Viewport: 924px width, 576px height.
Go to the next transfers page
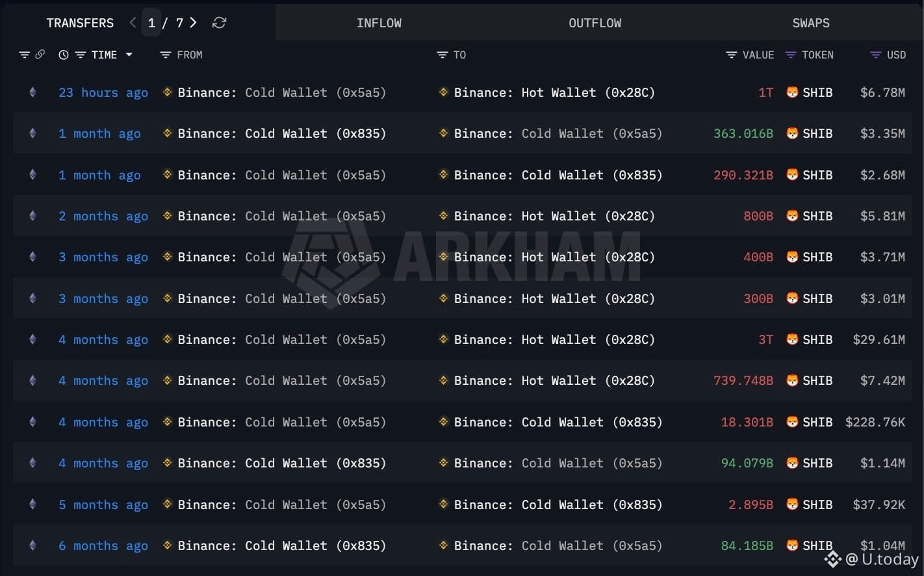coord(193,23)
